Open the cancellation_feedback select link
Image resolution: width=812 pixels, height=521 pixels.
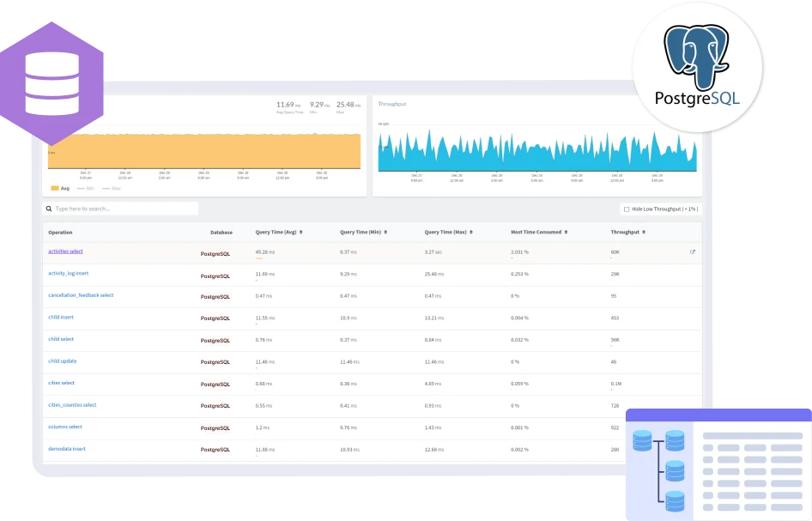coord(81,295)
